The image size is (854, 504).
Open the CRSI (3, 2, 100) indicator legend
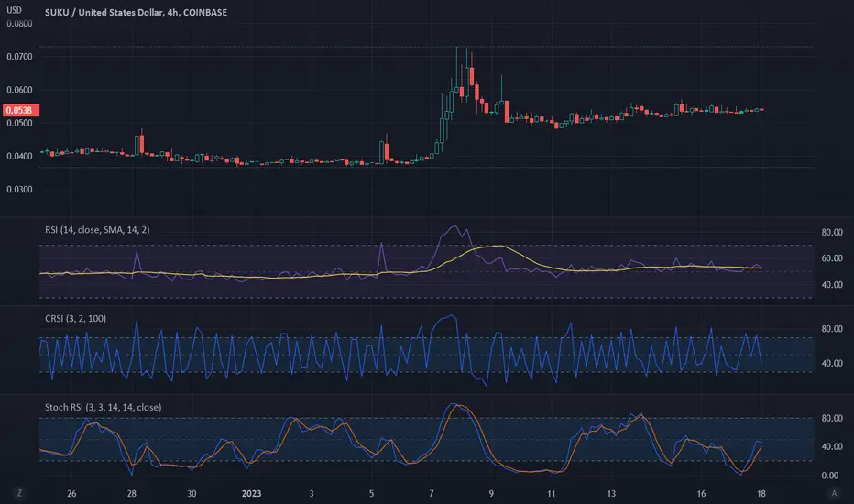coord(75,319)
